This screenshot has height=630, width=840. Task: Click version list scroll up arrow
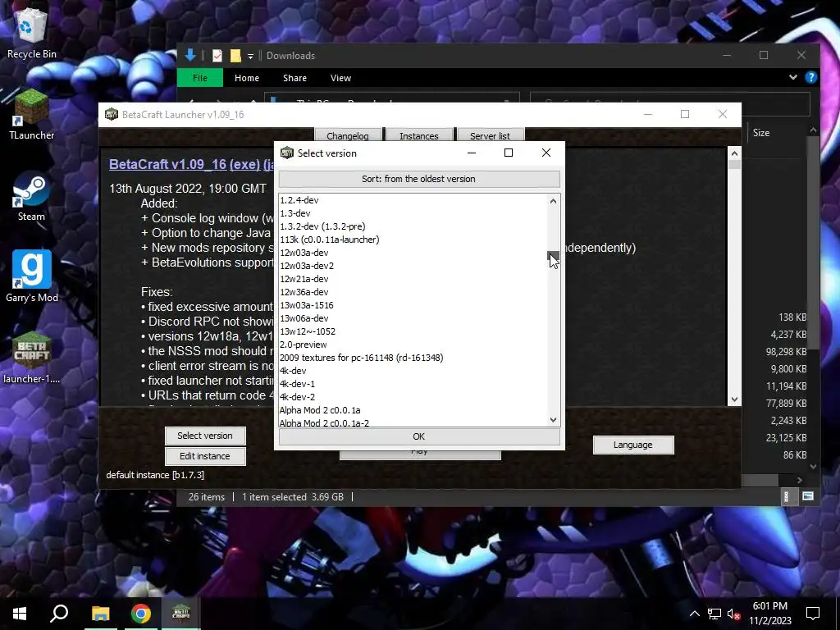tap(554, 201)
